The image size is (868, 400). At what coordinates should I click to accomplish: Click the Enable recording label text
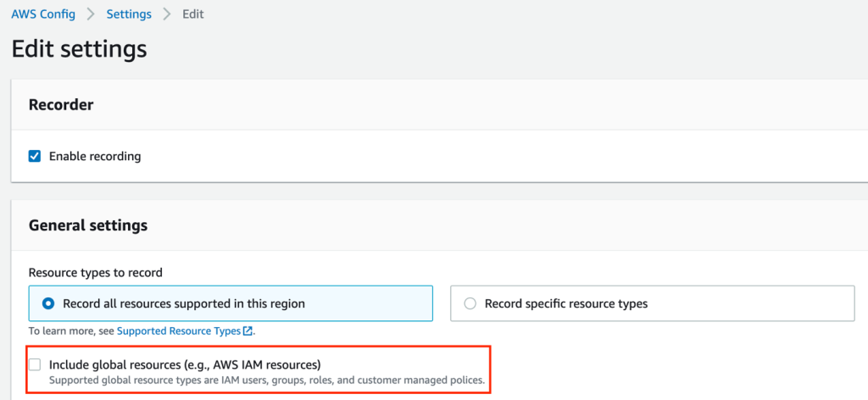click(95, 156)
